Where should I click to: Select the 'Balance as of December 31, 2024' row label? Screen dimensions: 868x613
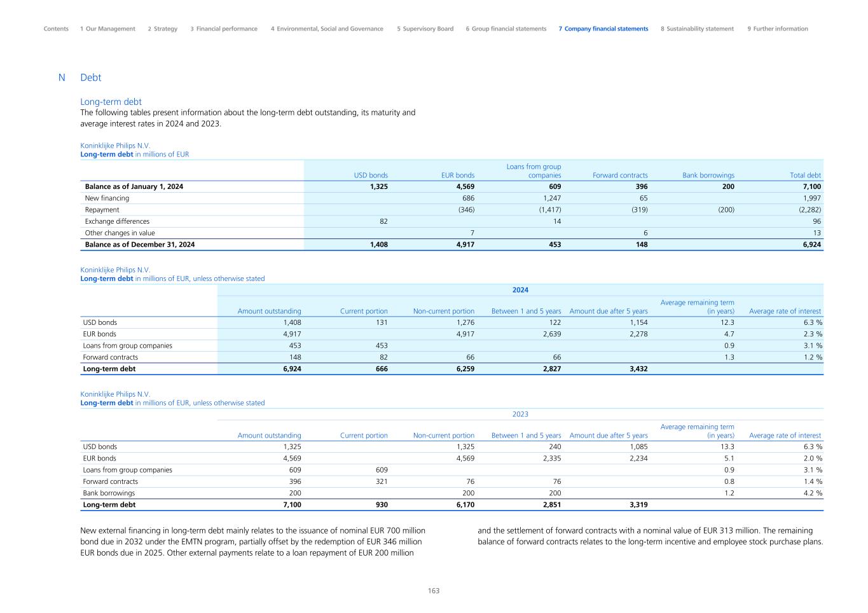click(140, 244)
